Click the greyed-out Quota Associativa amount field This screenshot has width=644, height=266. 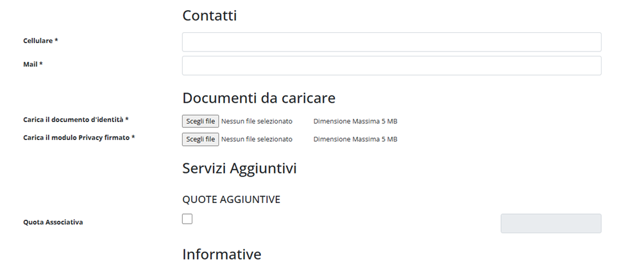(550, 223)
